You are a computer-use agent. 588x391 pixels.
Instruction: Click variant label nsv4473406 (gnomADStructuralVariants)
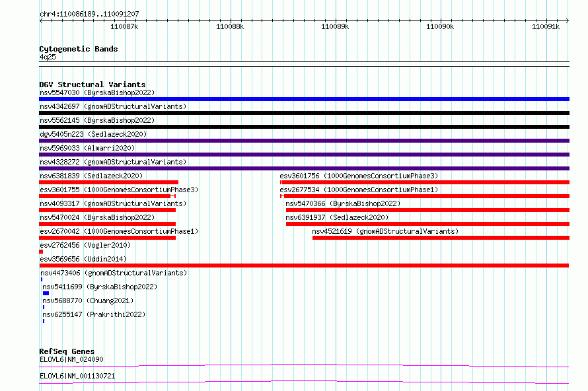point(114,273)
